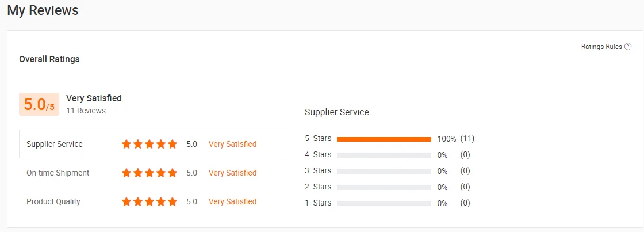Click the My Reviews page heading
The image size is (644, 232).
(43, 10)
